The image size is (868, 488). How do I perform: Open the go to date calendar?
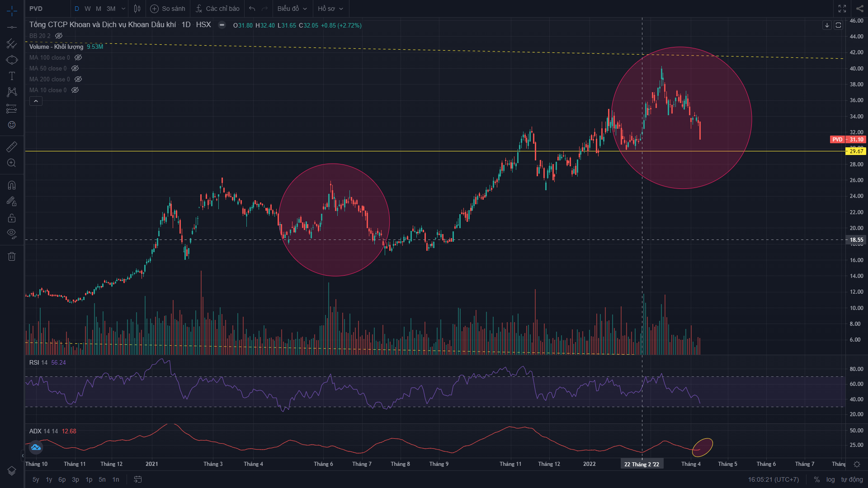click(x=138, y=479)
